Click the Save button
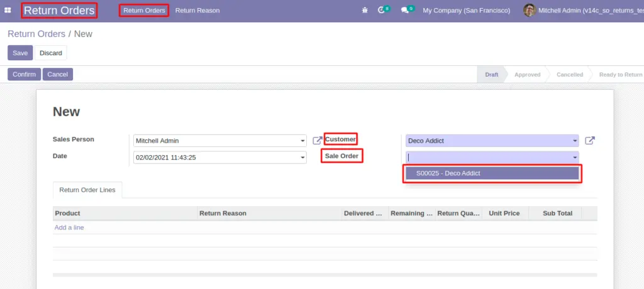 tap(20, 53)
